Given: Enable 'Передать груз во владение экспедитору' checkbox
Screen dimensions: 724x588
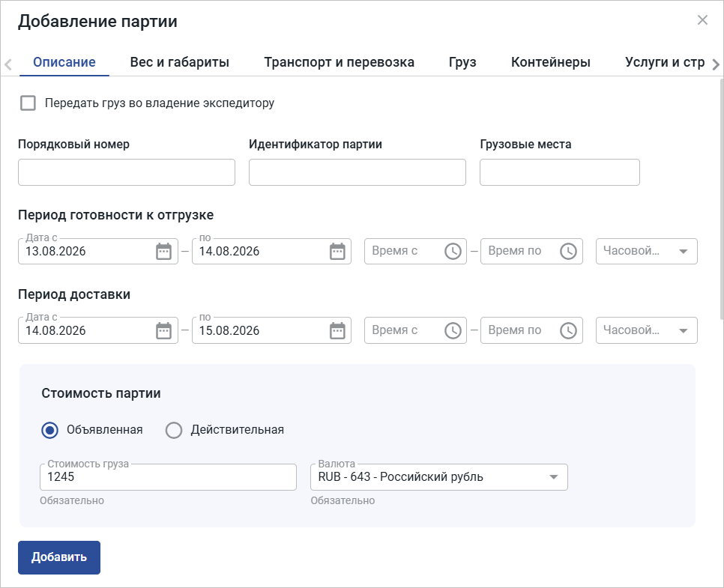Looking at the screenshot, I should pos(28,103).
